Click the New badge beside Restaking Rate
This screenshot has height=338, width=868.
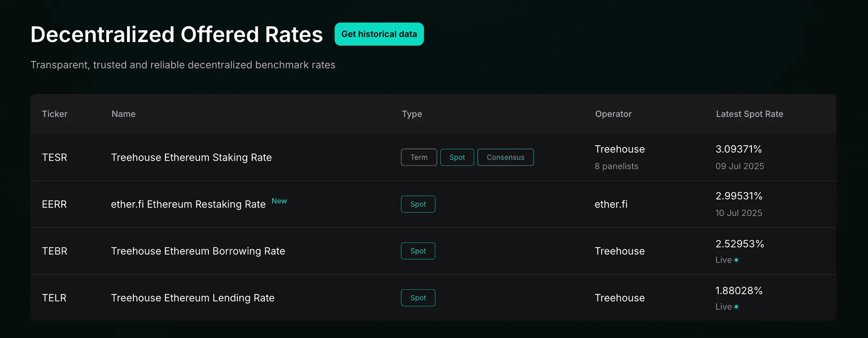click(x=279, y=201)
